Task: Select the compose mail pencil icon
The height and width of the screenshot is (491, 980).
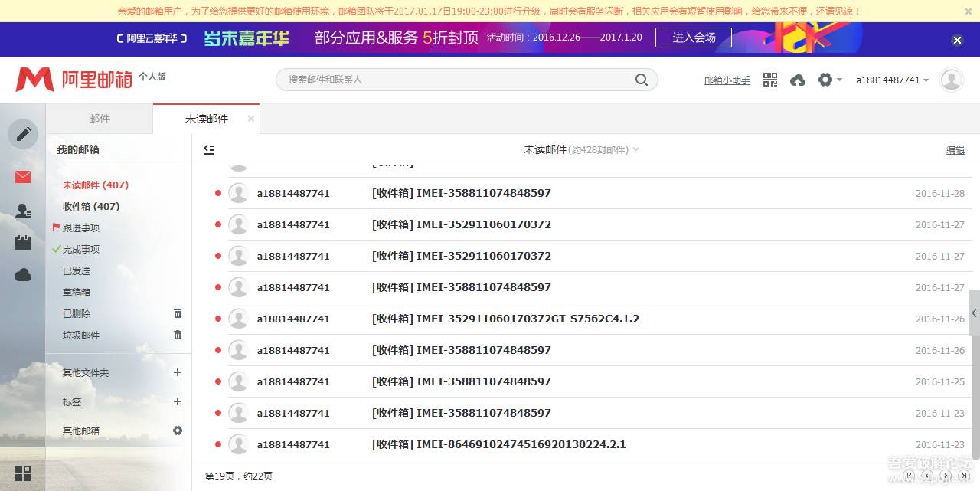Action: click(x=22, y=133)
